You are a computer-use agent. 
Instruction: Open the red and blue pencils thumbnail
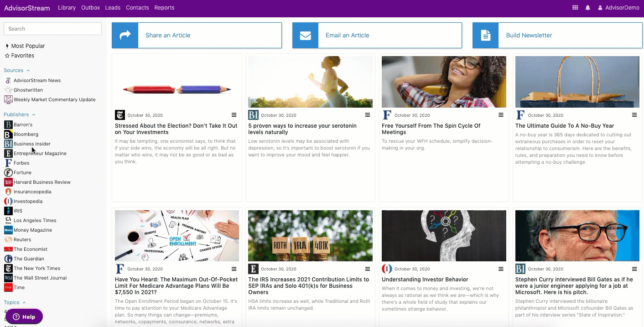pyautogui.click(x=177, y=82)
